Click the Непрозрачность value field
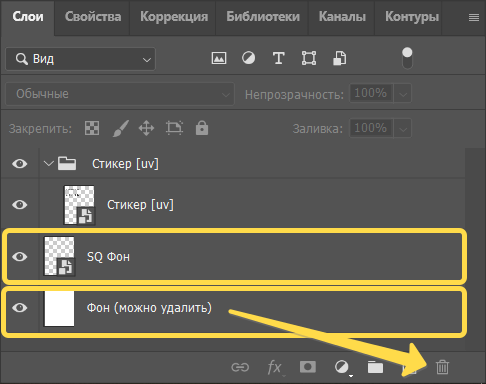Viewport: 486px width, 384px height. pyautogui.click(x=371, y=93)
